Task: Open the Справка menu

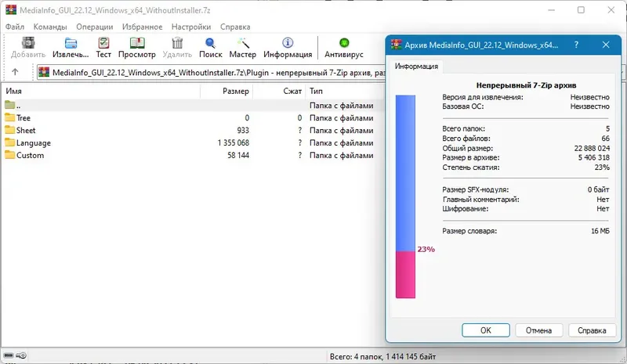Action: click(x=235, y=27)
